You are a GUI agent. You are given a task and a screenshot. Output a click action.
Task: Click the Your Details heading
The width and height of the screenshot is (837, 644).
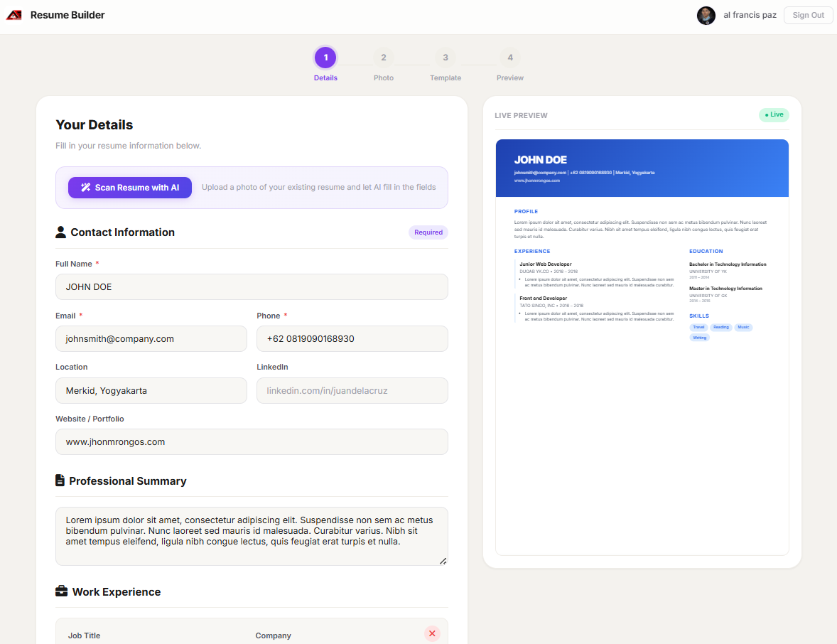(94, 125)
